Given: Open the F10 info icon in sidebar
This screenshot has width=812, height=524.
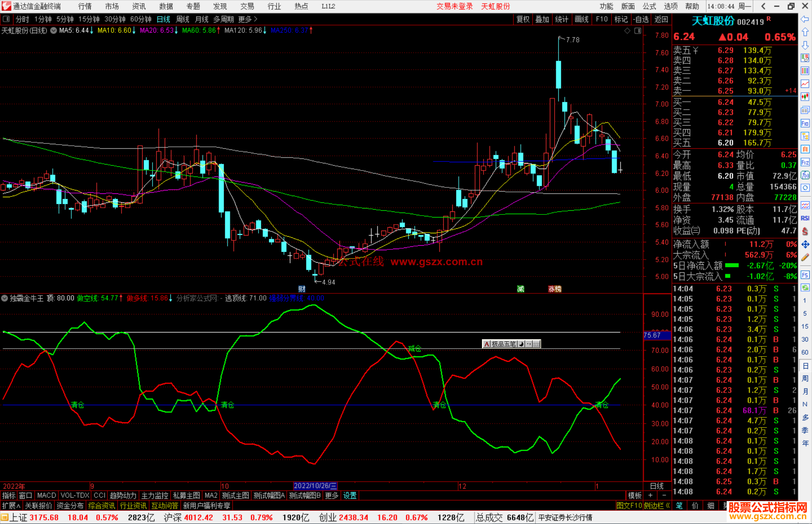Looking at the screenshot, I should [805, 124].
